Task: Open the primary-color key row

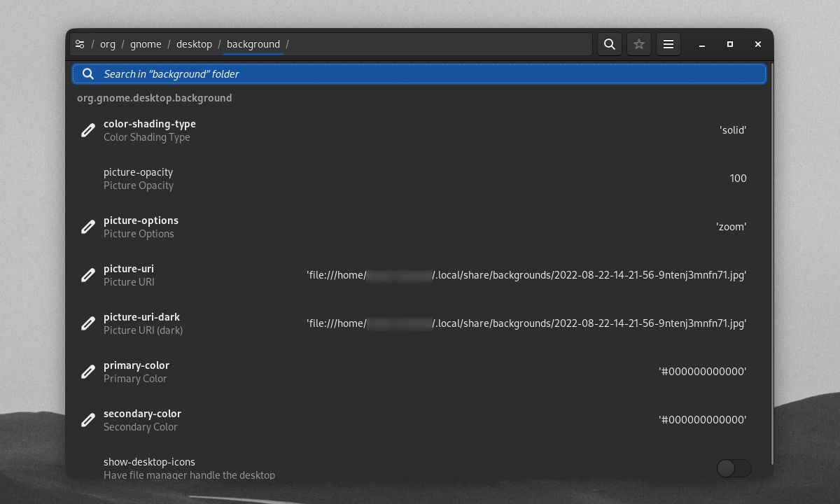Action: (419, 372)
